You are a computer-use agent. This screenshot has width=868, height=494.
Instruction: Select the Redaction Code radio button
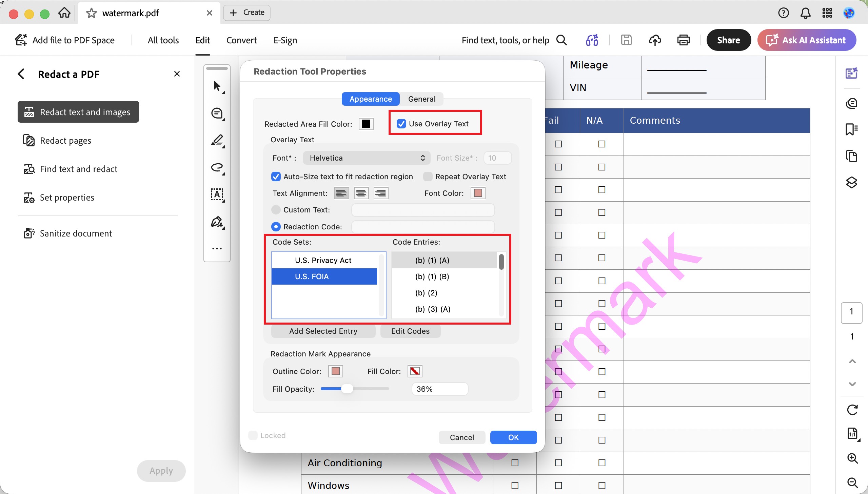(x=276, y=227)
